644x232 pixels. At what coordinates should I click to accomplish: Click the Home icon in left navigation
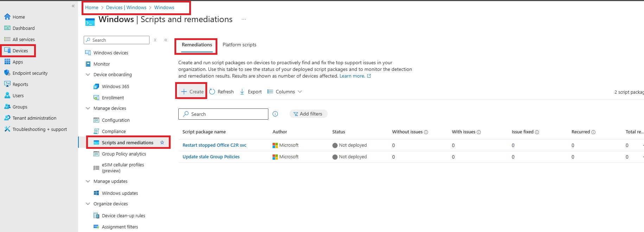click(7, 17)
